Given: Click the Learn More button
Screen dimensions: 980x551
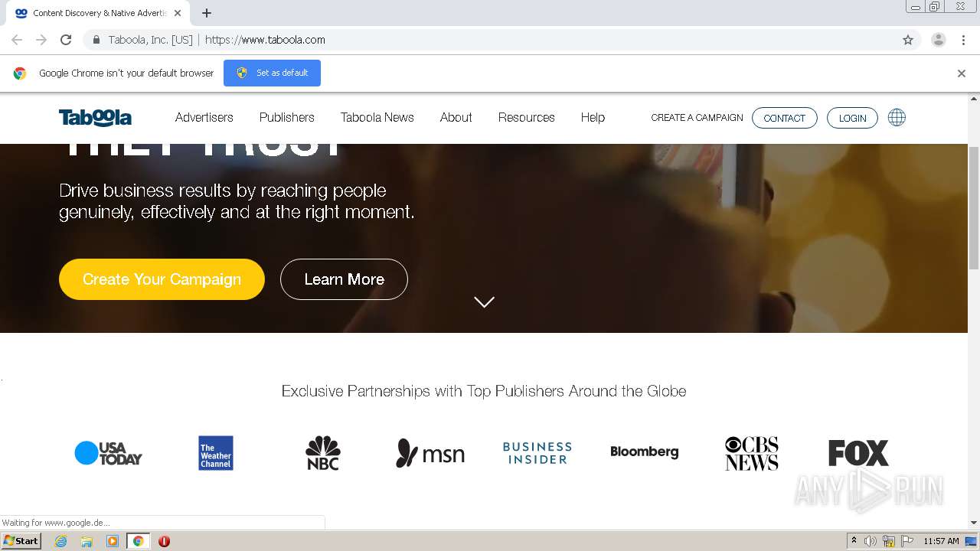Looking at the screenshot, I should (344, 279).
